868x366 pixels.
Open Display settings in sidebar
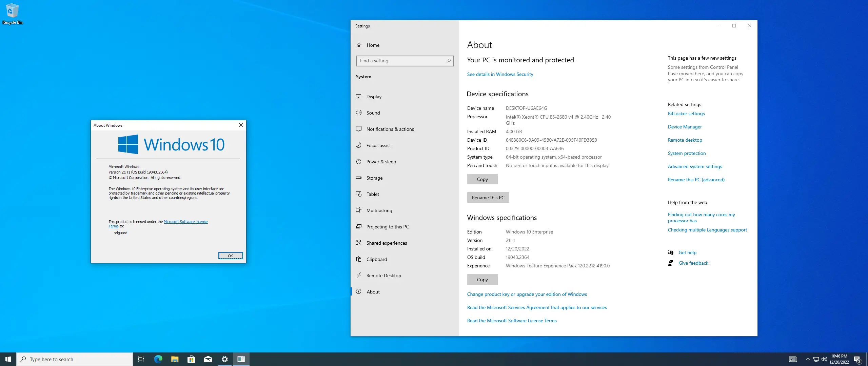374,97
